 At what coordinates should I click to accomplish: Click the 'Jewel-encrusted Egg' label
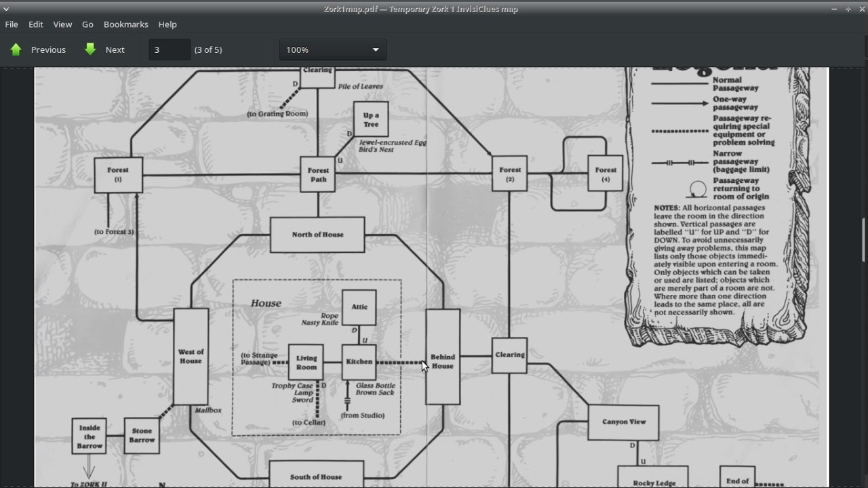[393, 142]
